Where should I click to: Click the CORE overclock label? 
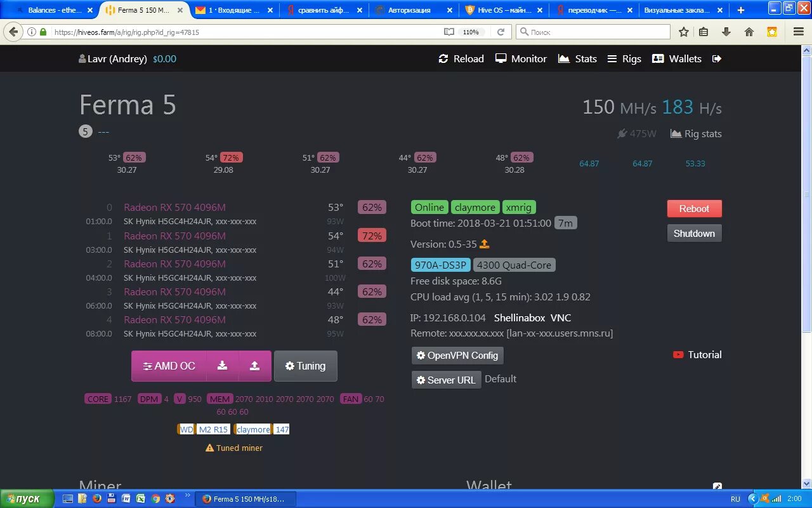[98, 399]
